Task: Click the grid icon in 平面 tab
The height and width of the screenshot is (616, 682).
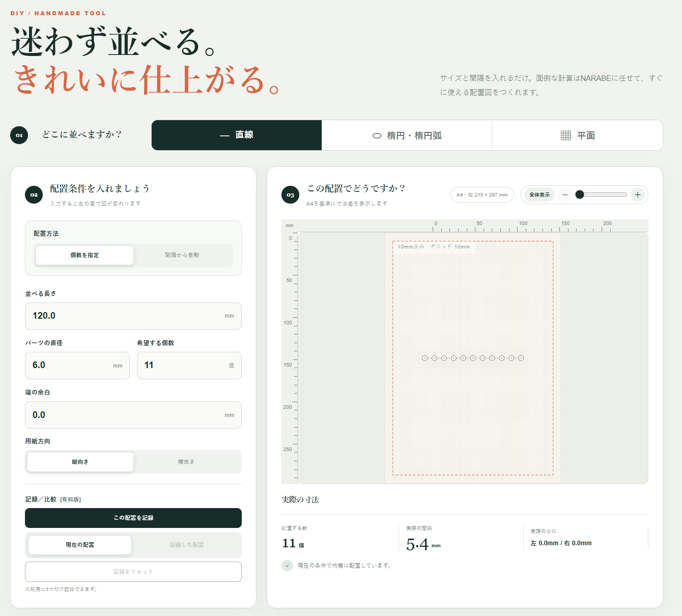Action: (566, 135)
